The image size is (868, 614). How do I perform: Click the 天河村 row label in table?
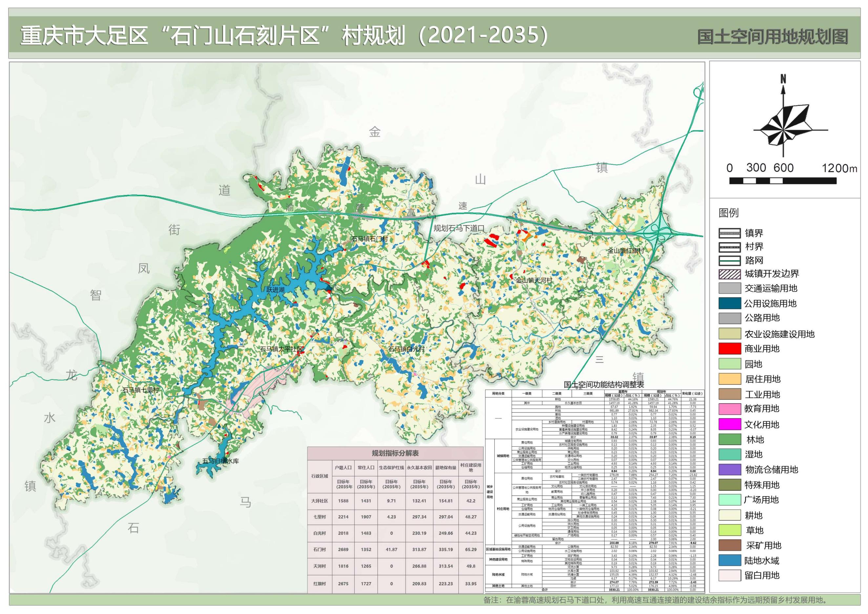click(x=320, y=566)
